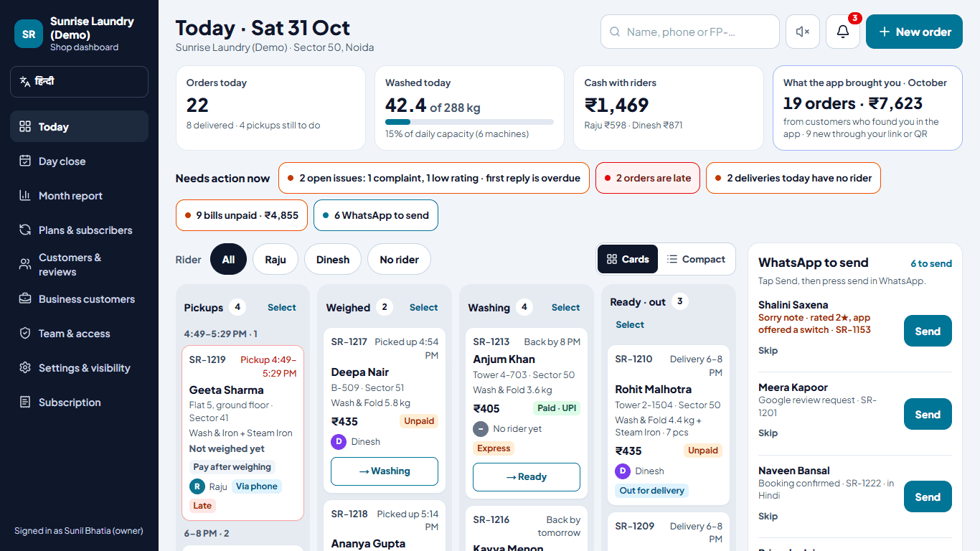Click Dinesh's D avatar on SR-1217
Viewport: 980px width, 551px height.
click(x=339, y=442)
